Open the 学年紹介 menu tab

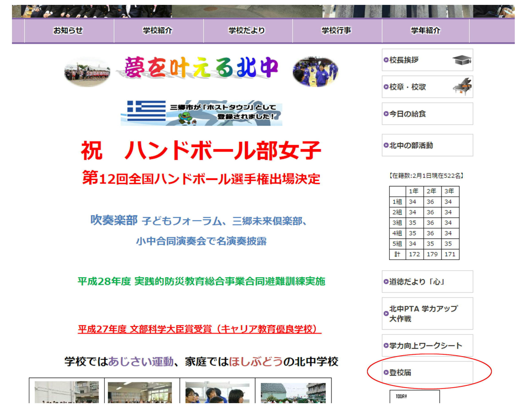click(x=426, y=31)
